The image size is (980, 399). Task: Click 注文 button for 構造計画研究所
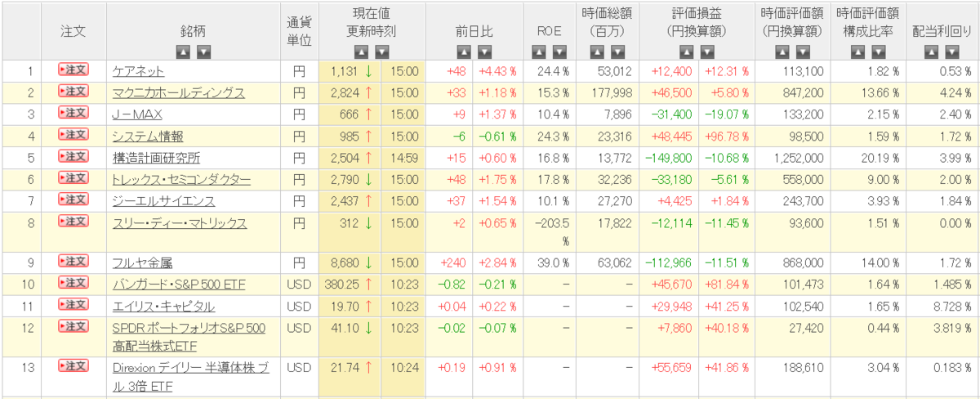click(73, 157)
